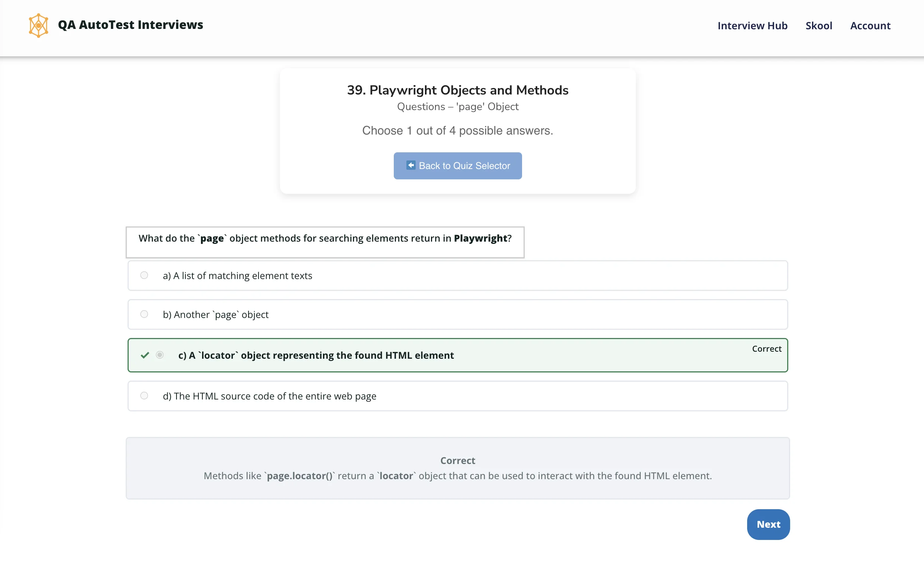Go to the Skool navigation link
This screenshot has height=567, width=924.
pyautogui.click(x=819, y=26)
